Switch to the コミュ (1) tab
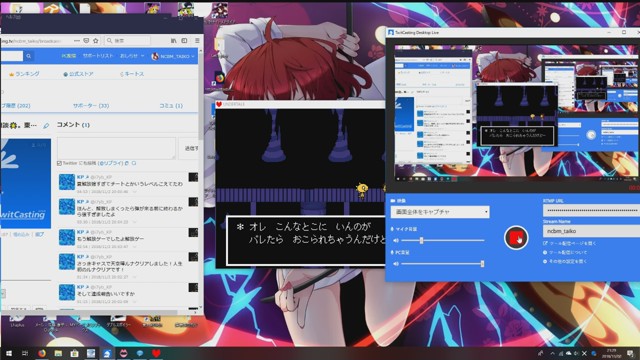The image size is (640, 360). point(171,106)
